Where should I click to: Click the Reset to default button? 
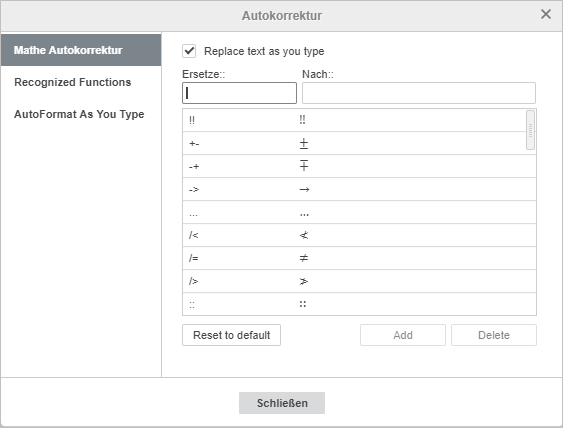coord(232,335)
